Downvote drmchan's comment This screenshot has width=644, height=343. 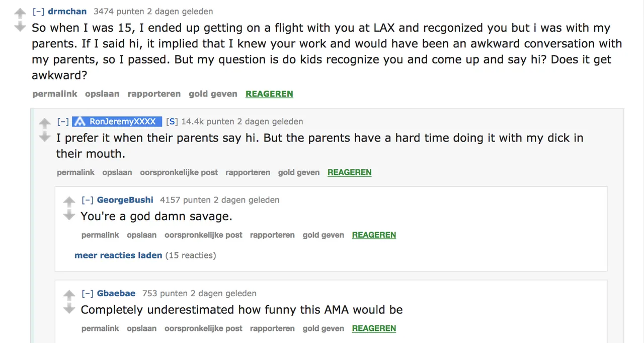click(20, 27)
